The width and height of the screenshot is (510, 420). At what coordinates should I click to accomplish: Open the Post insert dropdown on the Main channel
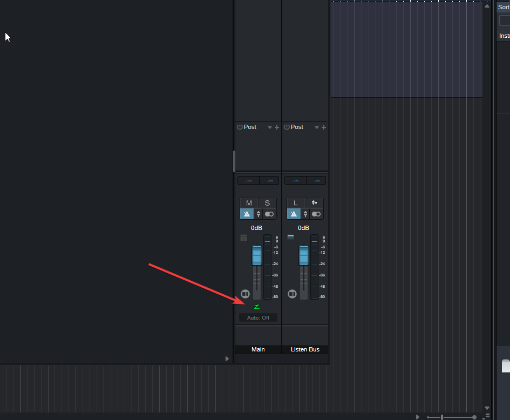coord(270,127)
